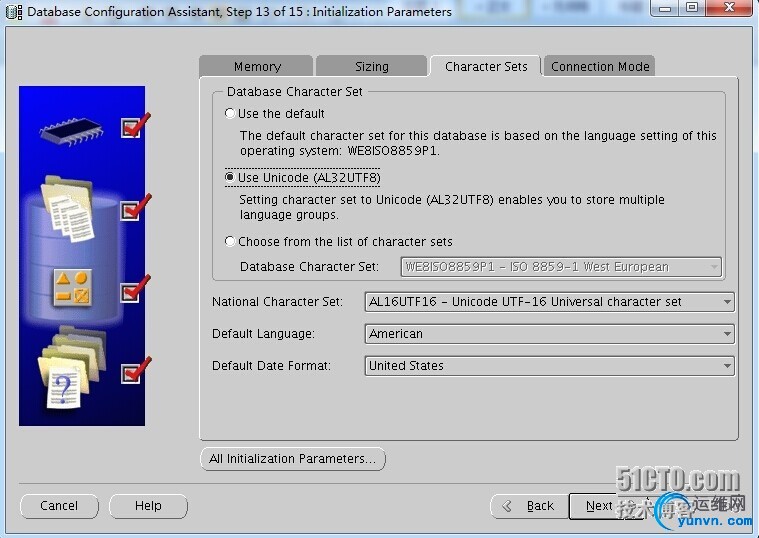The height and width of the screenshot is (538, 759).
Task: Click the 'National Character Set:' label
Action: coord(277,302)
